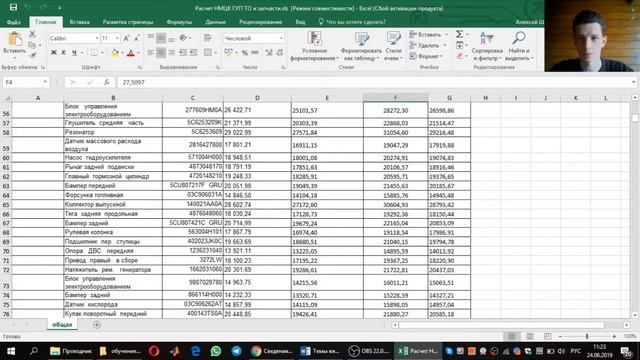Screen dimensions: 640x360
Task: Open Сортировка и фильтр menu
Action: pos(487,46)
